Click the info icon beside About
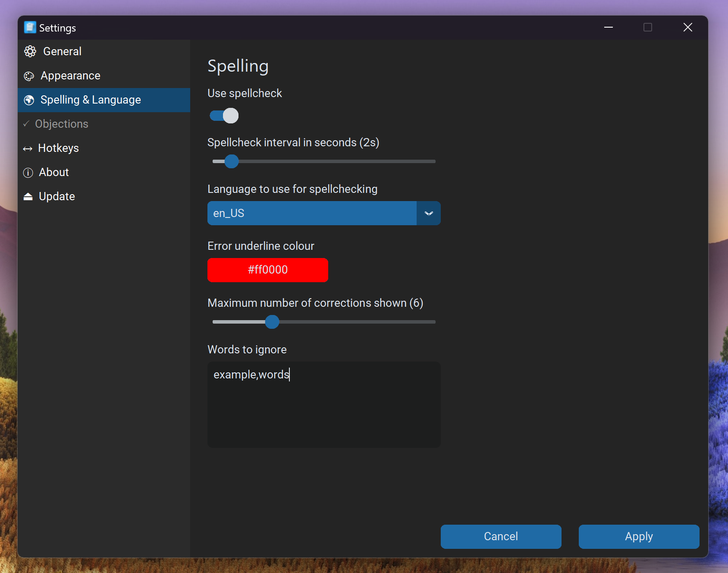 28,173
